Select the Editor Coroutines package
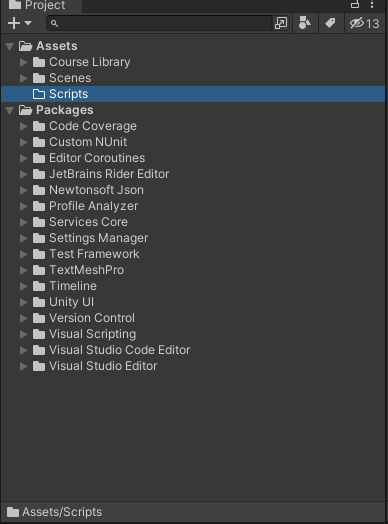Image resolution: width=388 pixels, height=524 pixels. point(97,158)
